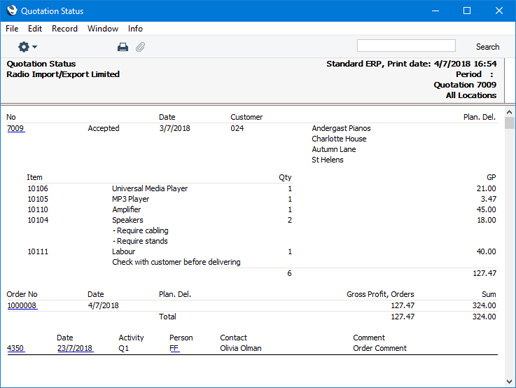516x388 pixels.
Task: Click address line St Helens
Action: point(327,160)
